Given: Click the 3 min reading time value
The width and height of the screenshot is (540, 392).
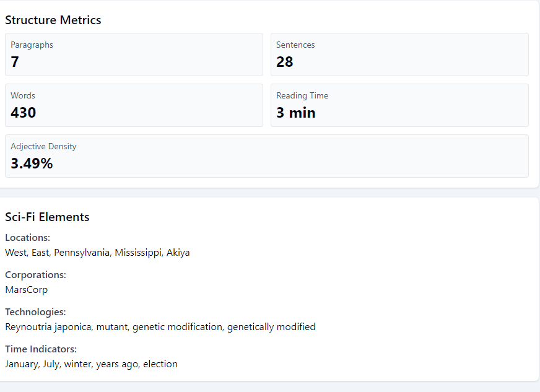Looking at the screenshot, I should point(295,113).
